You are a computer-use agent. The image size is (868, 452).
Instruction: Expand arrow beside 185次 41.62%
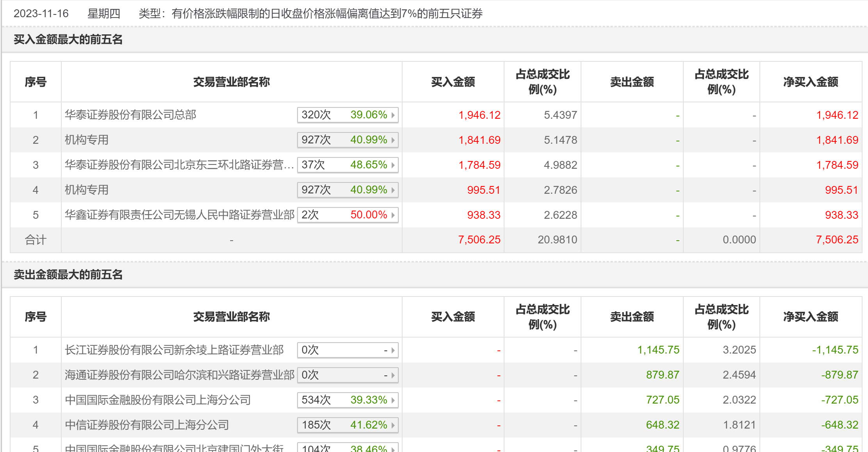tap(393, 425)
